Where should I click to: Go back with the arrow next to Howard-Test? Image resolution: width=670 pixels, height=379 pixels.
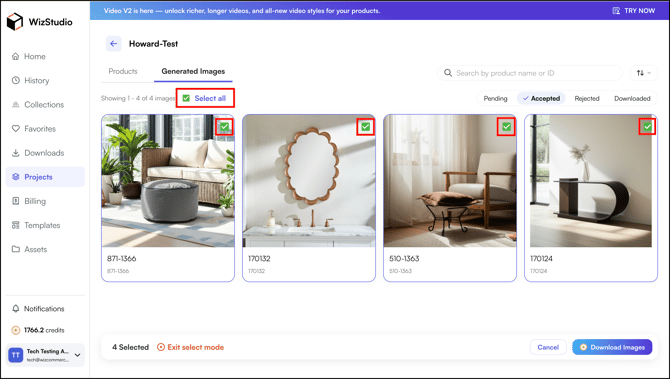(114, 44)
